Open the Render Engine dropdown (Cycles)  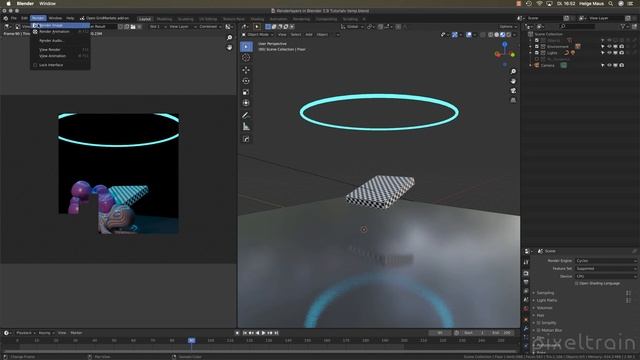[x=606, y=260]
